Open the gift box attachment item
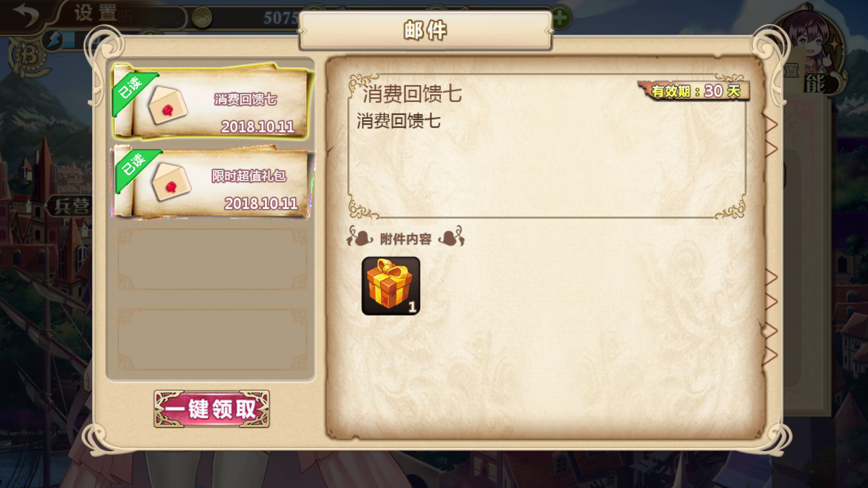 tap(391, 286)
